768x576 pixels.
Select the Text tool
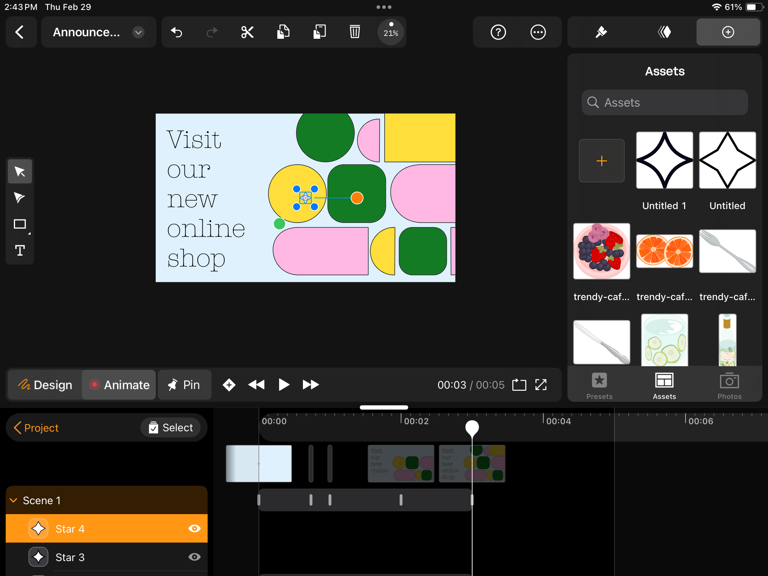(20, 251)
